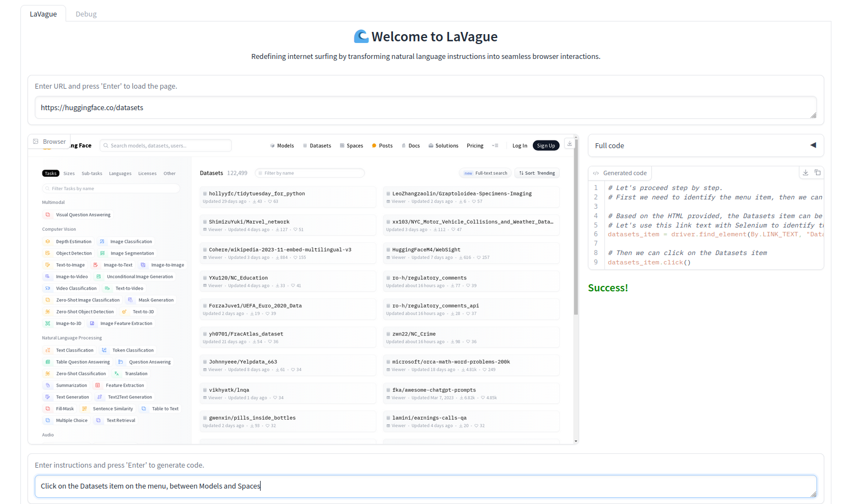Click the Video Classification task icon
843x504 pixels.
point(48,288)
